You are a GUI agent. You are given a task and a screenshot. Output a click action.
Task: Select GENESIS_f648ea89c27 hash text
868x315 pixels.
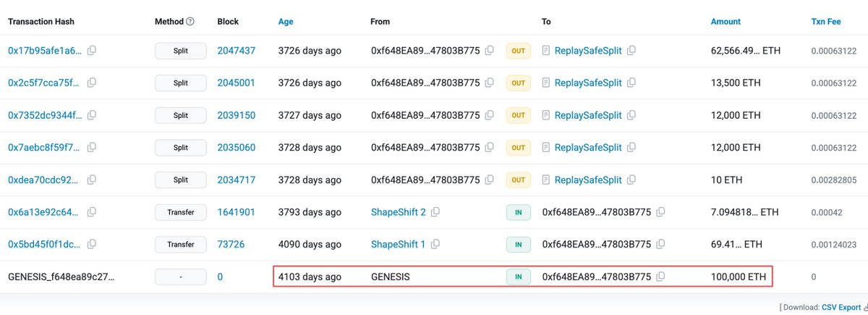click(x=61, y=277)
